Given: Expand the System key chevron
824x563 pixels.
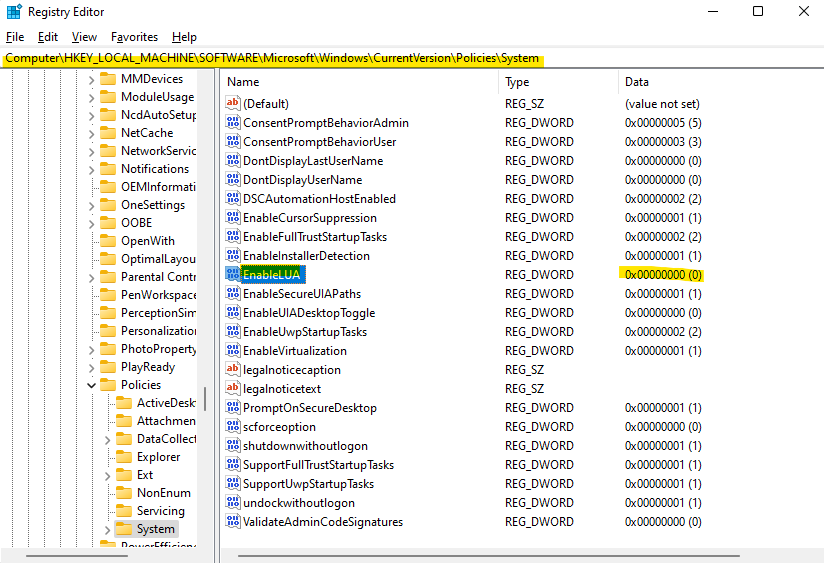Looking at the screenshot, I should 108,529.
